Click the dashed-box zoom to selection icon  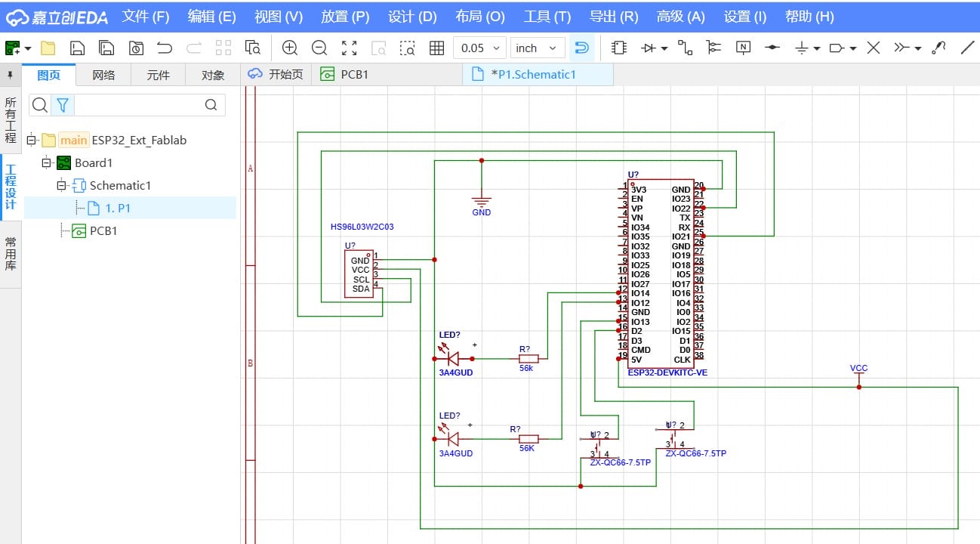coord(408,48)
